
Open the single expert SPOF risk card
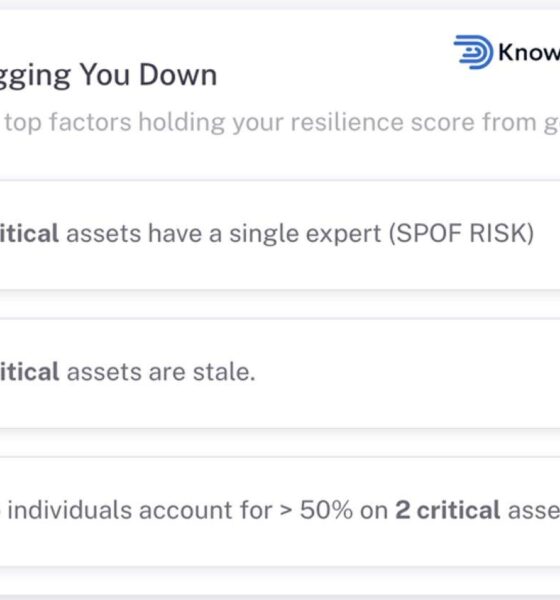click(280, 235)
